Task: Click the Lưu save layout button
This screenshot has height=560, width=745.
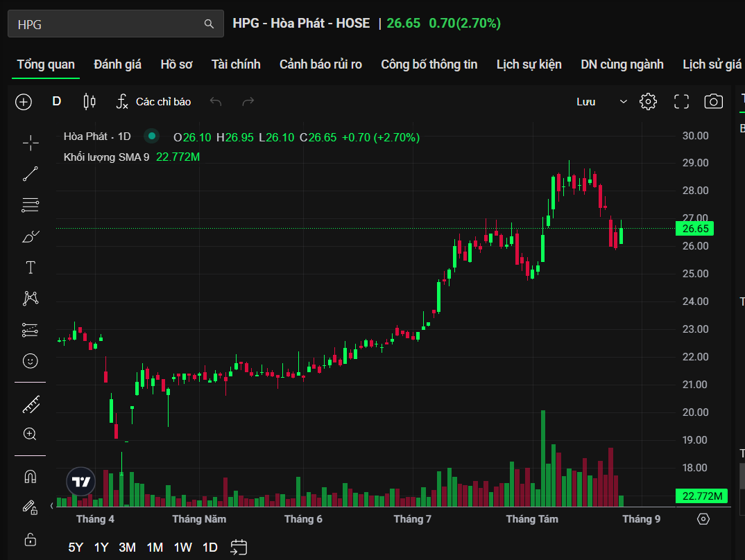Action: coord(586,102)
